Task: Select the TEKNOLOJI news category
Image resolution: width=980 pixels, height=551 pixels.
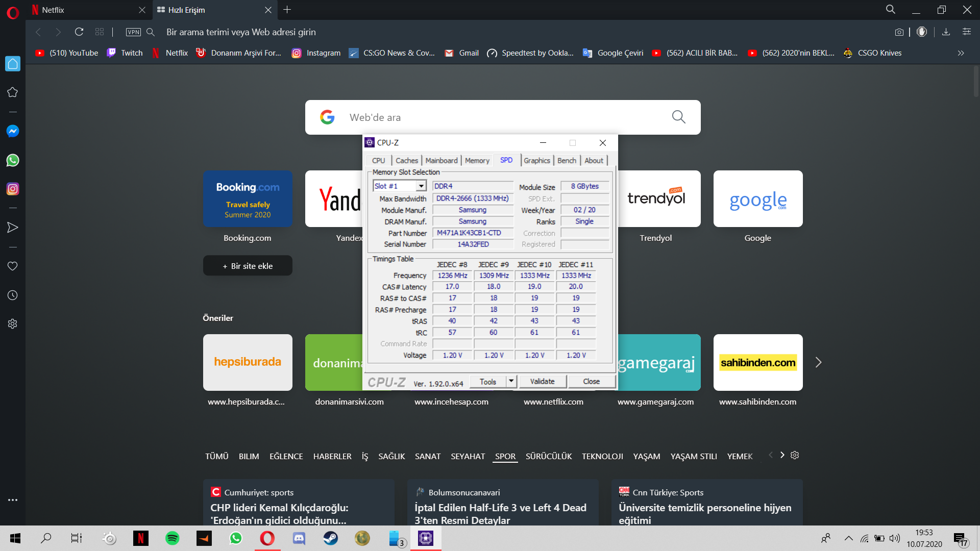Action: [x=602, y=456]
